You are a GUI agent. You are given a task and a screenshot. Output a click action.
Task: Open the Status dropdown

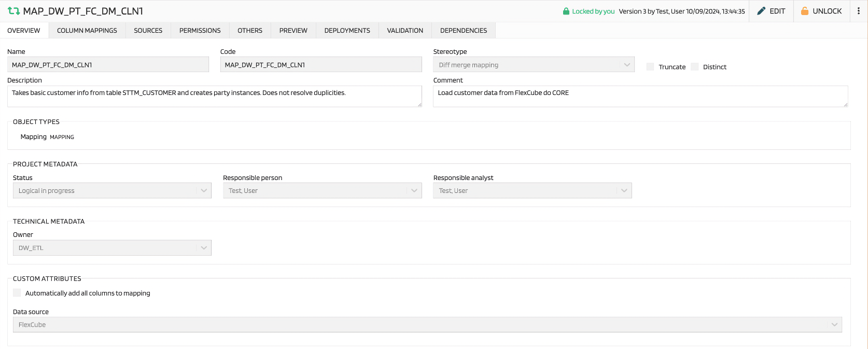coord(111,191)
